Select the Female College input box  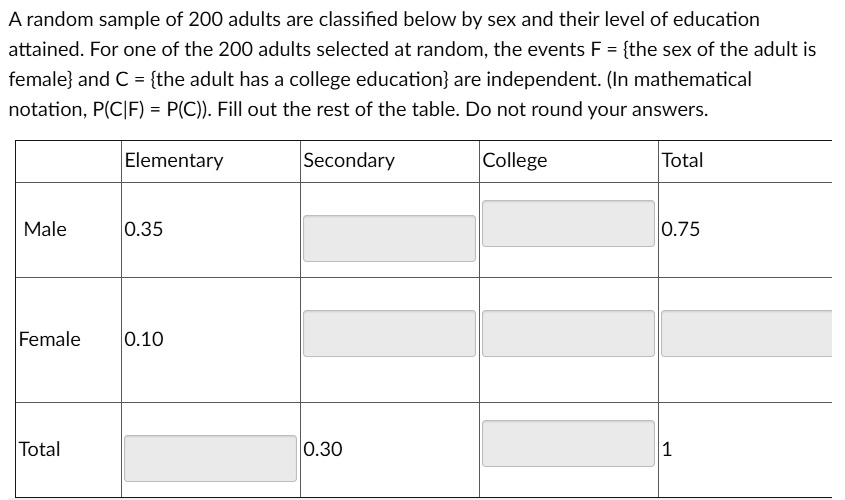coord(568,333)
